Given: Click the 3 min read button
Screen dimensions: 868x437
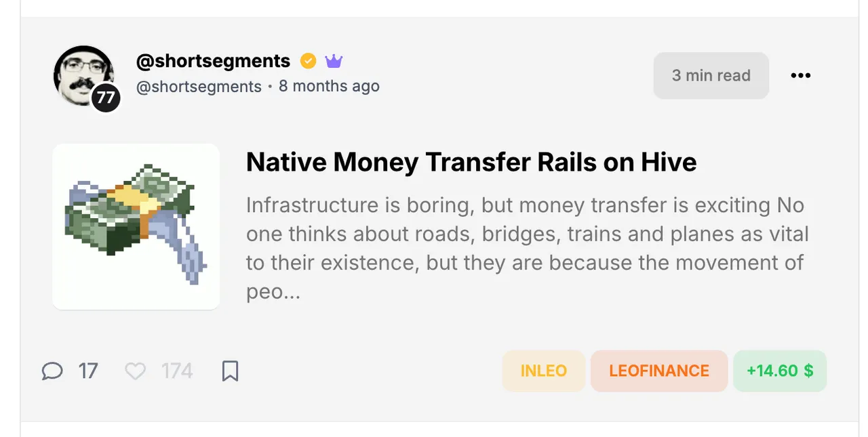Looking at the screenshot, I should coord(711,75).
